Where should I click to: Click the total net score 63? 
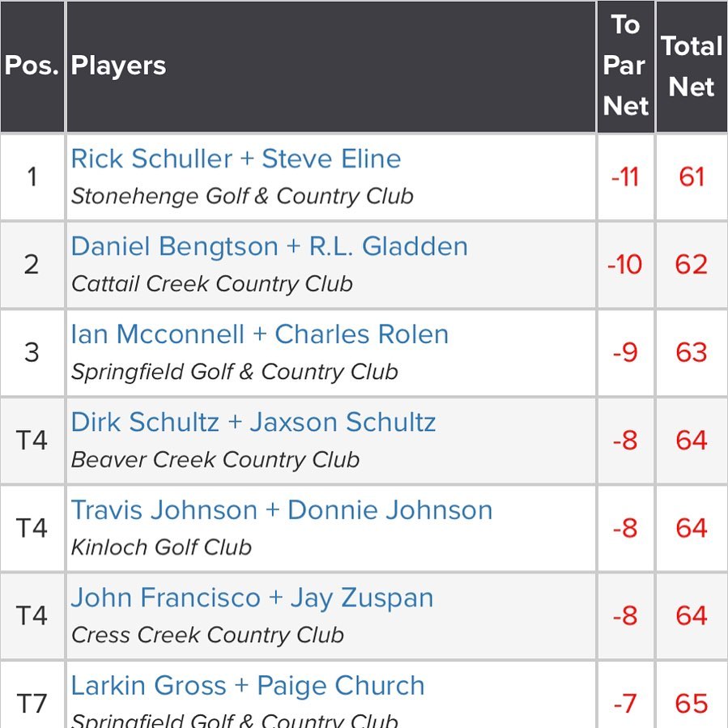click(692, 352)
